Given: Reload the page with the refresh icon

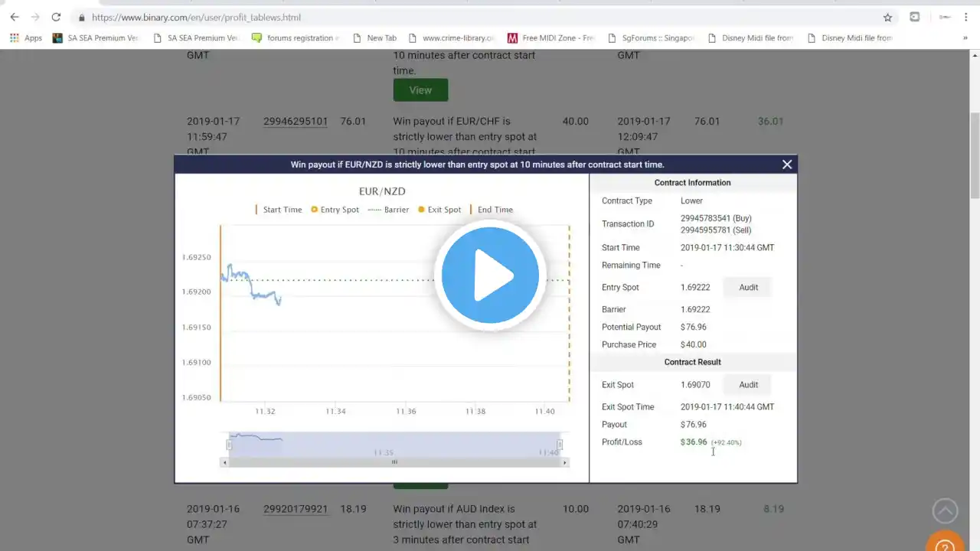Looking at the screenshot, I should click(56, 17).
